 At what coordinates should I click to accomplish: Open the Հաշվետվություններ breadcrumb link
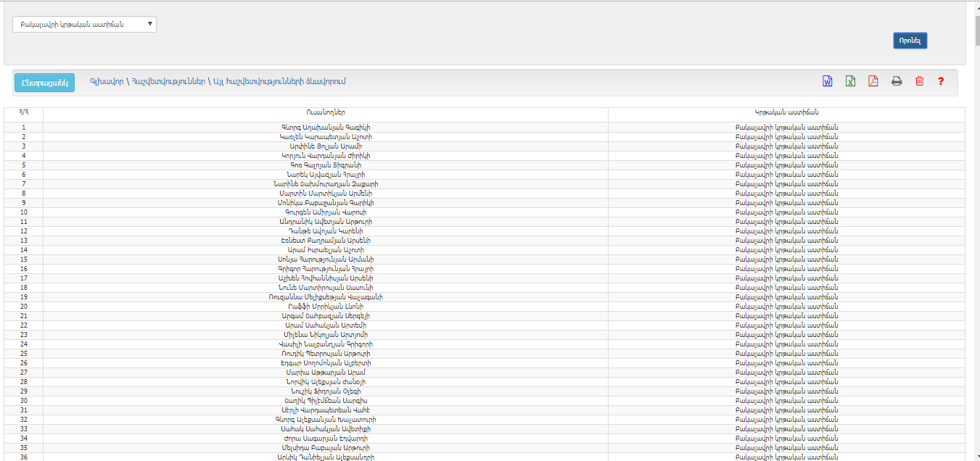tap(168, 81)
